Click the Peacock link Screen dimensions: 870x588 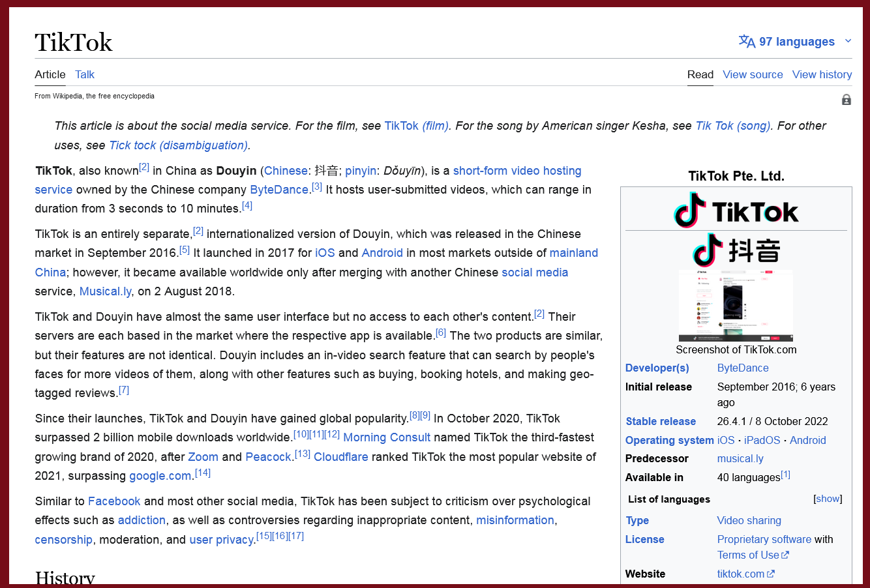(268, 457)
